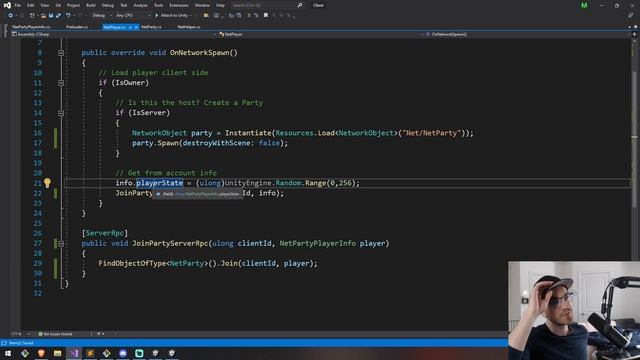Click the navigate backward toolbar icon
640x360 pixels.
click(x=10, y=16)
